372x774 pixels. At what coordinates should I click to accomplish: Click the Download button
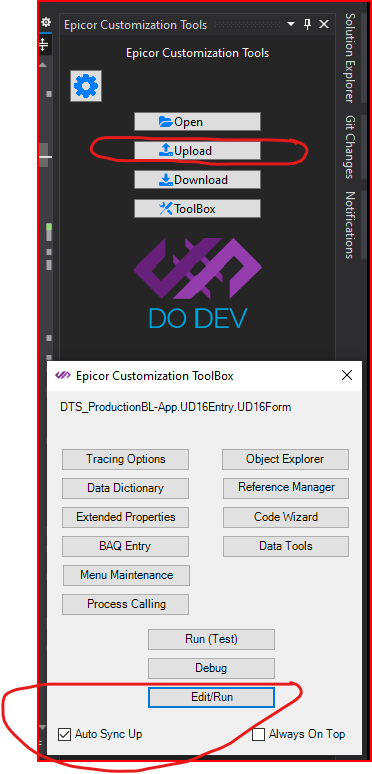pos(197,180)
